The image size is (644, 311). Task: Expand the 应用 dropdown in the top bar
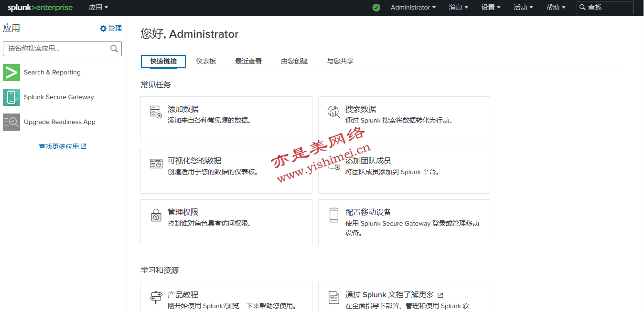point(98,8)
